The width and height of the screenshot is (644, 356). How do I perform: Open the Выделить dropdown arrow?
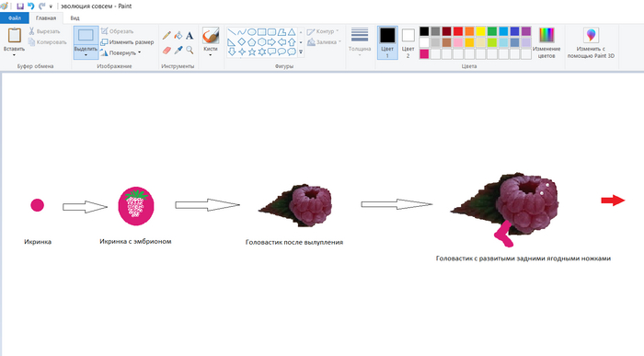pyautogui.click(x=86, y=54)
